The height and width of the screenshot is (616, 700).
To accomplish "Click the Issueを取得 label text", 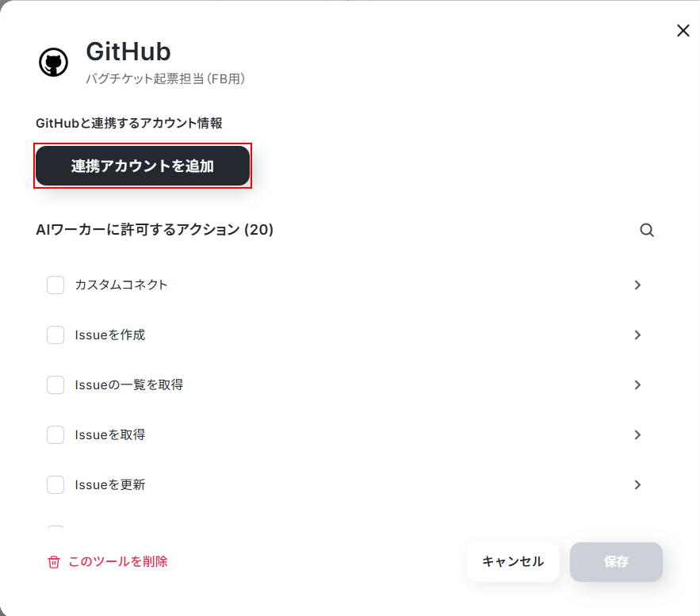I will tap(110, 434).
